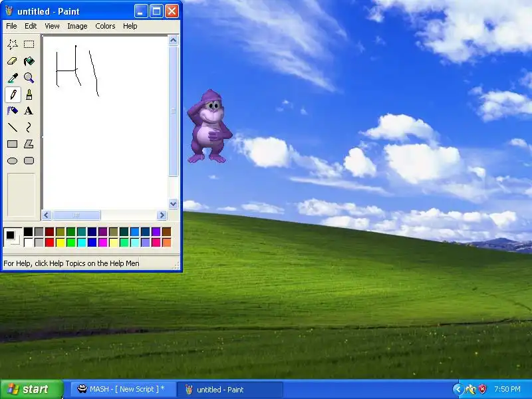The height and width of the screenshot is (399, 532).
Task: Click the canvas vertical scrollbar down arrow
Action: point(174,204)
